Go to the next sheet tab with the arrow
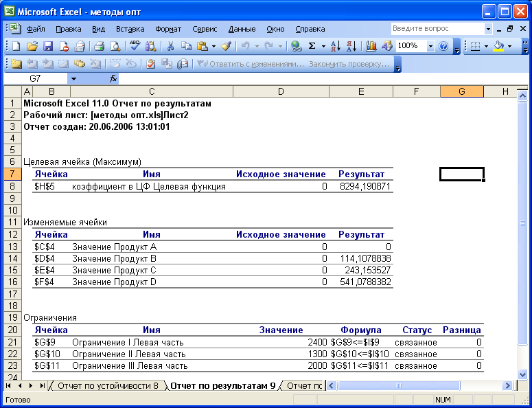The height and width of the screenshot is (408, 532). click(x=31, y=385)
